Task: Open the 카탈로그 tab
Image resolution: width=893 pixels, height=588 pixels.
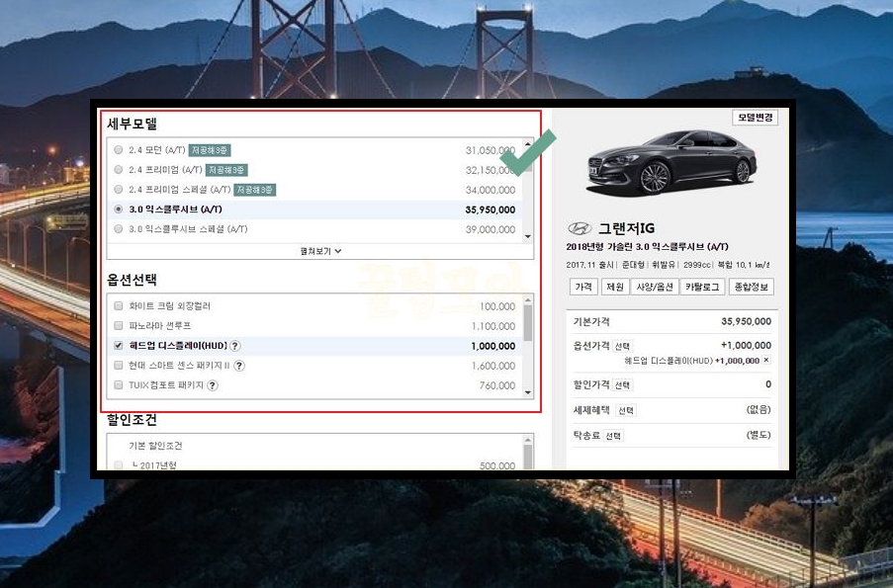Action: coord(702,287)
